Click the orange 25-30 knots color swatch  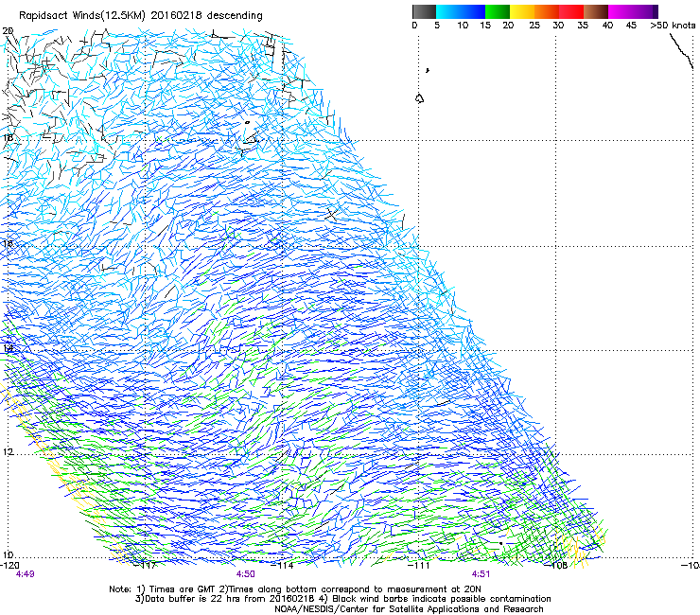pos(547,11)
